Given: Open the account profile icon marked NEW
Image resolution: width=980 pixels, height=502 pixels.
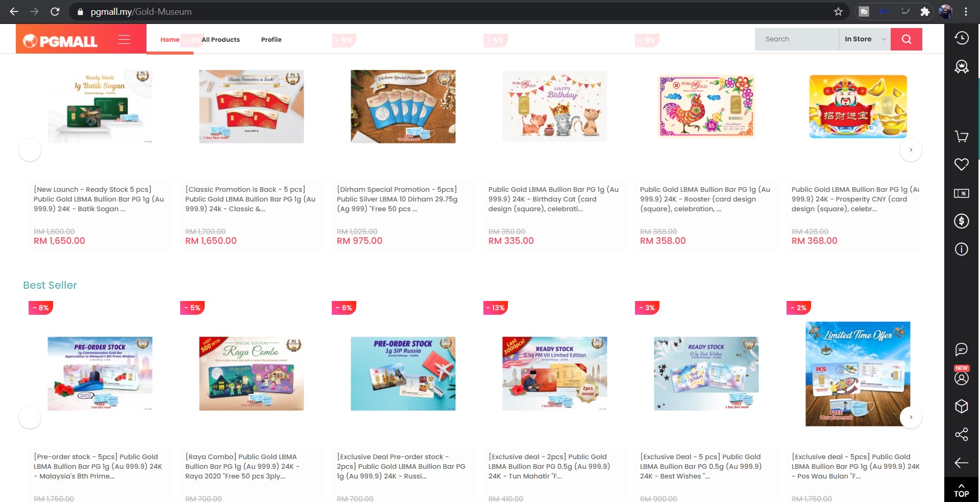Looking at the screenshot, I should pos(961,378).
